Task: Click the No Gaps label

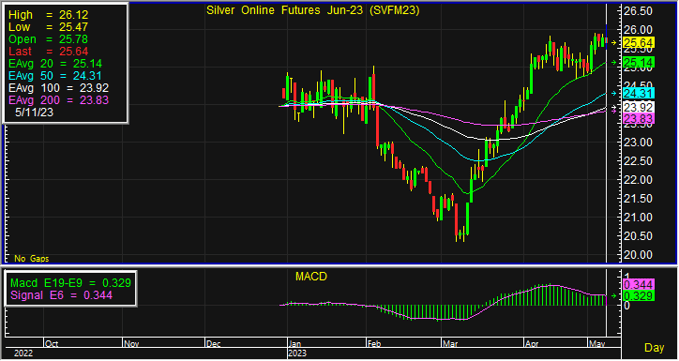Action: pos(32,259)
